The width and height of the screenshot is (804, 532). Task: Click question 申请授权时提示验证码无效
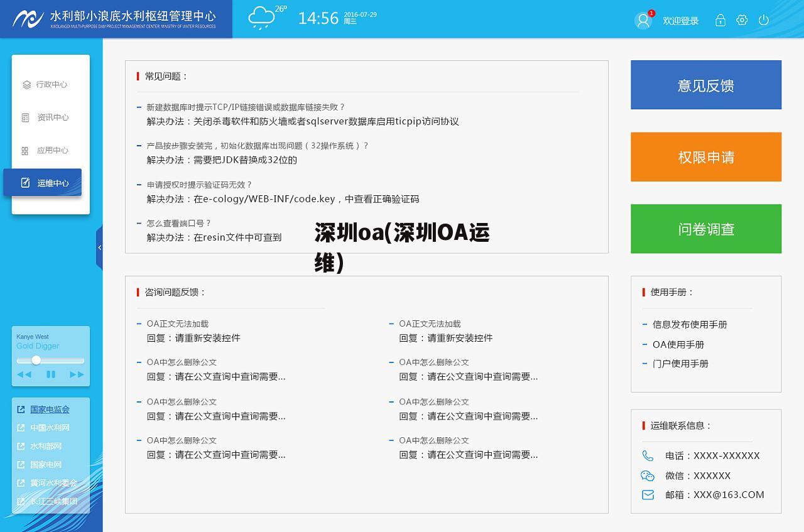point(199,185)
